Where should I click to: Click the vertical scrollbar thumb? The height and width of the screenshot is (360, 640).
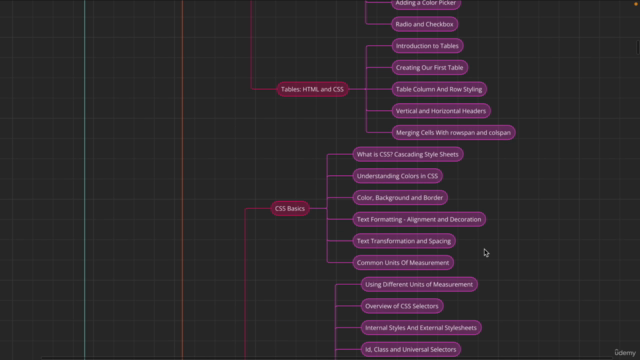(638, 47)
